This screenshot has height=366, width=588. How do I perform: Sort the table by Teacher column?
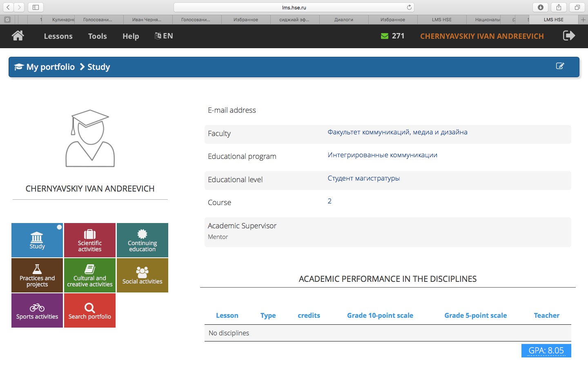tap(546, 315)
